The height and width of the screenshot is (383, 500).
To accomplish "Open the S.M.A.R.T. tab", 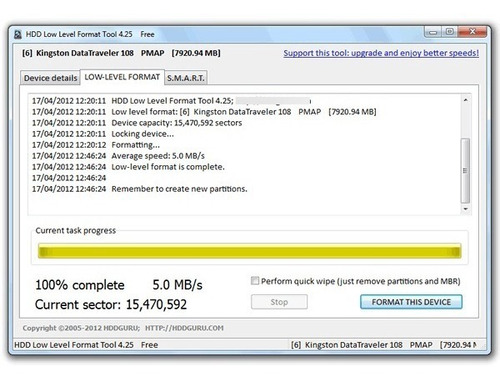I will tap(186, 78).
